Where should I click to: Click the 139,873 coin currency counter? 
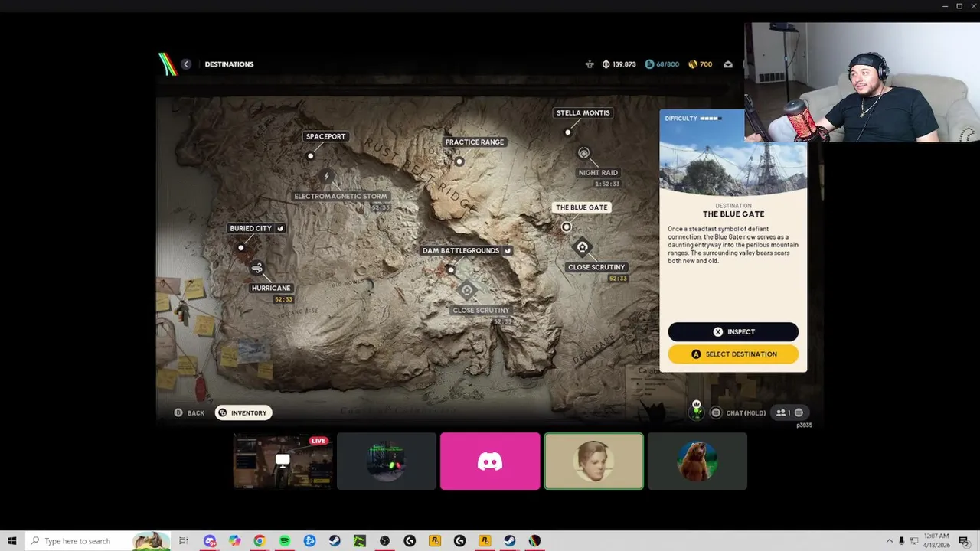(619, 64)
